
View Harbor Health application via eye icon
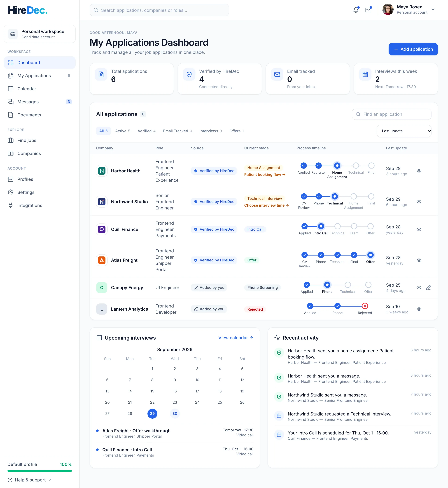pos(419,171)
